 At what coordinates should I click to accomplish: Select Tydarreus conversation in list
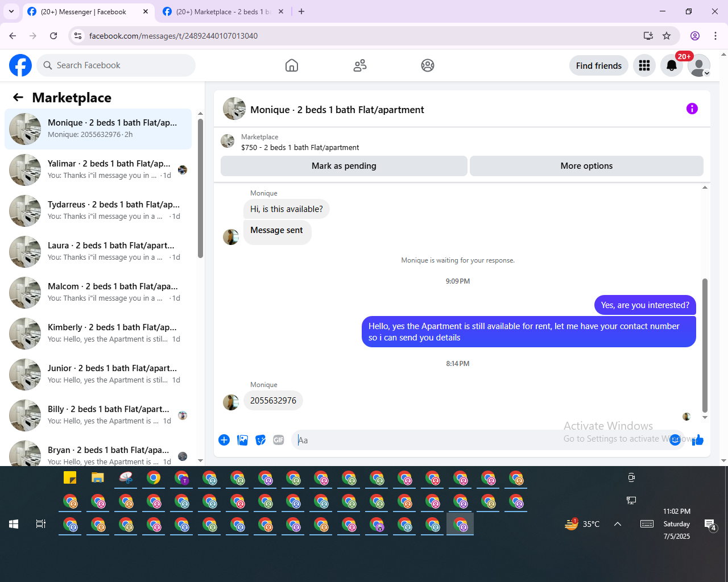(x=98, y=211)
